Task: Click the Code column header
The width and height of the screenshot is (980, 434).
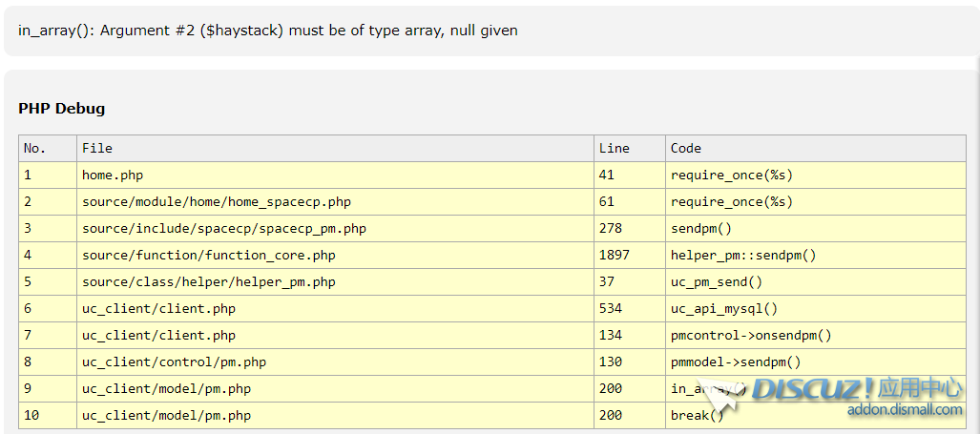Action: coord(686,148)
